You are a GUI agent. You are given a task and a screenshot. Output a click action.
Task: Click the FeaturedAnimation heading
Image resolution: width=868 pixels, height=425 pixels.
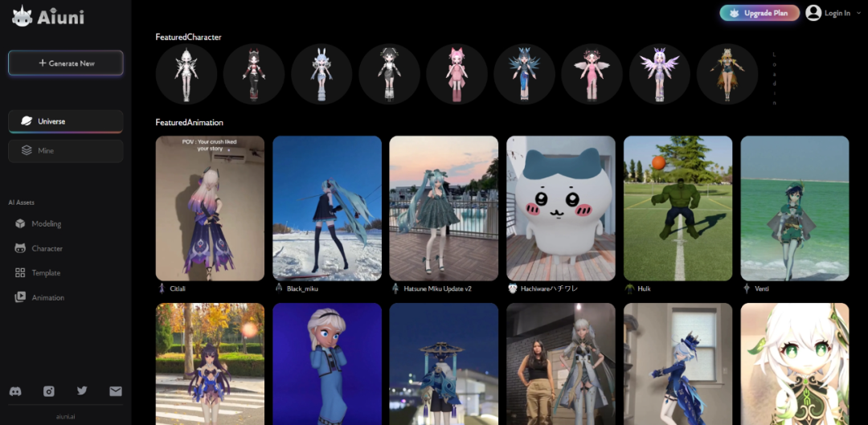[190, 122]
